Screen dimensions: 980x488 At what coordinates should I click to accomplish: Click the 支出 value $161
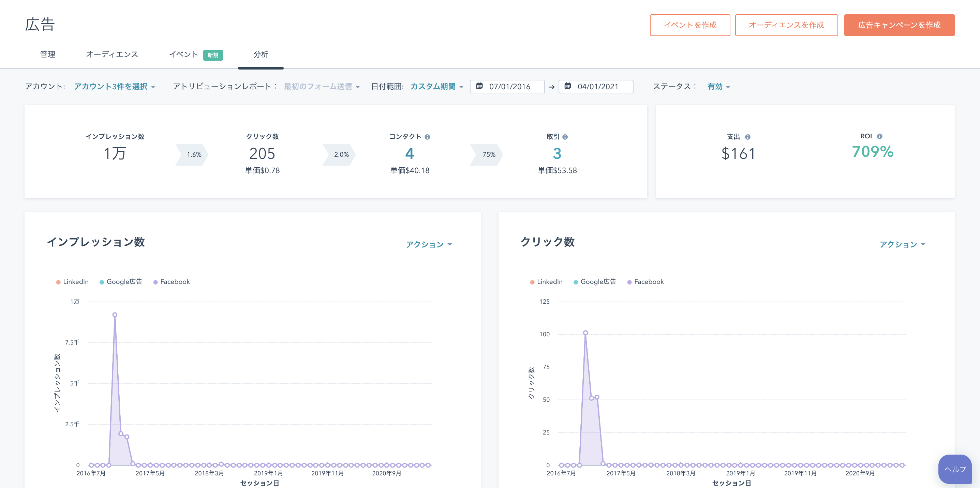[x=738, y=154]
